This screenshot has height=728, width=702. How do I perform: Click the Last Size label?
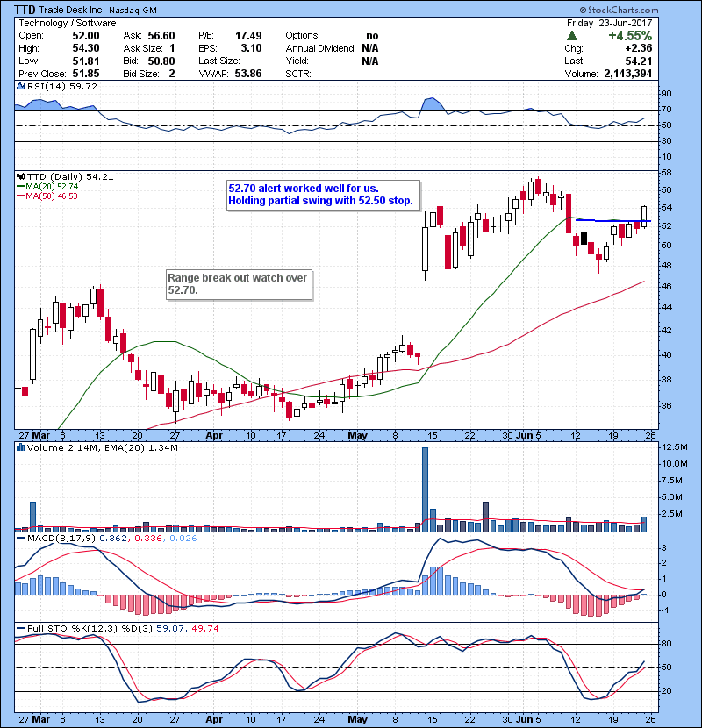(219, 61)
